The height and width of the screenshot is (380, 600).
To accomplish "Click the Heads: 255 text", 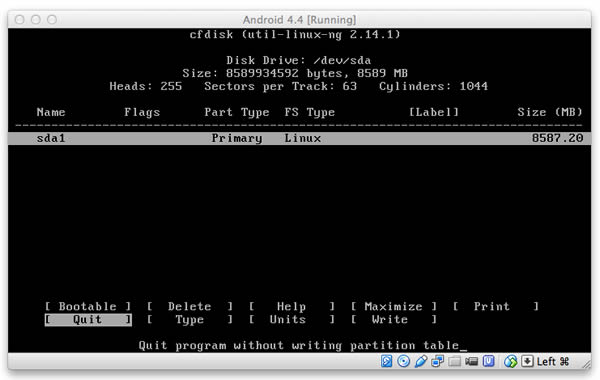I will [x=146, y=86].
